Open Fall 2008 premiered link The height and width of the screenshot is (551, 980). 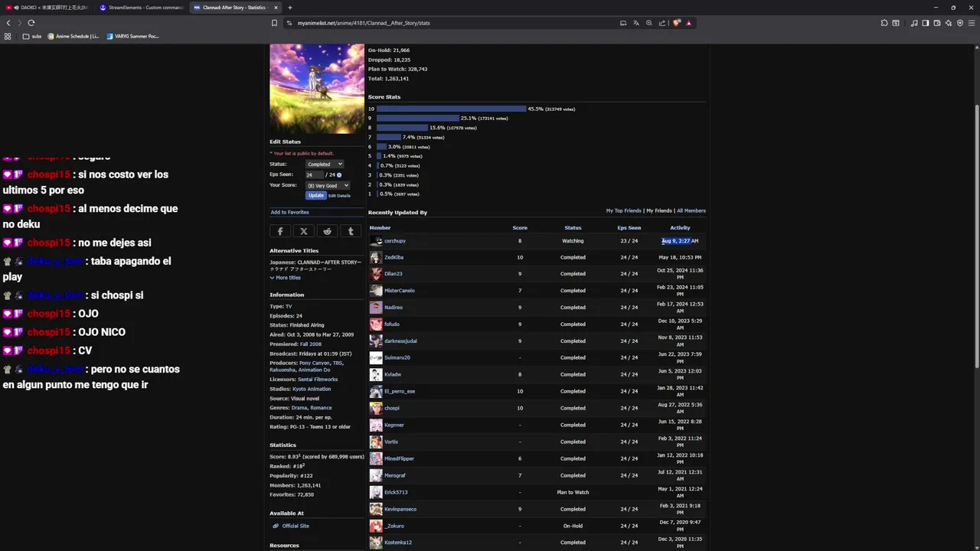[x=310, y=344]
